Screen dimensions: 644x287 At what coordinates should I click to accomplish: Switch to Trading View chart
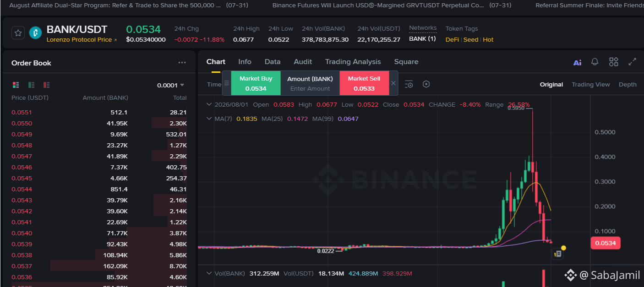[x=591, y=84]
